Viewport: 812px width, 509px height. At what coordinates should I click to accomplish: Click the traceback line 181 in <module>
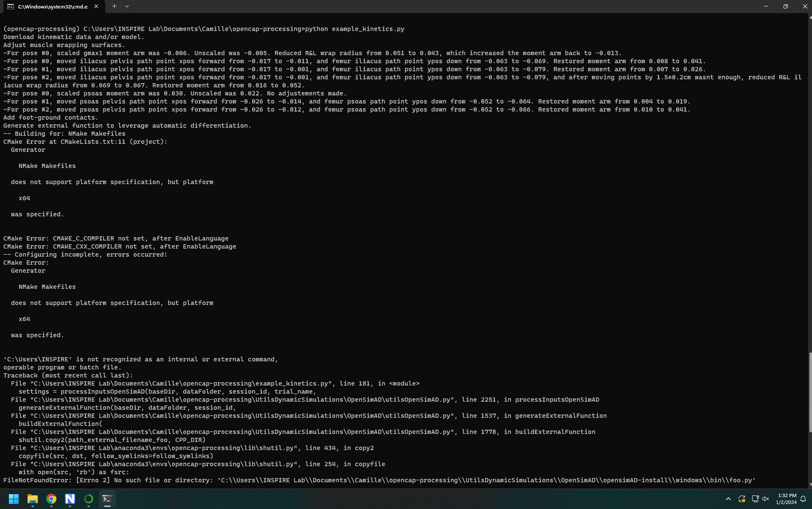tap(215, 383)
